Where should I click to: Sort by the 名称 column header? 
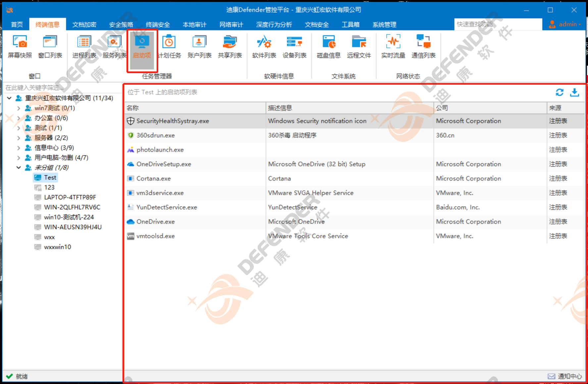pos(195,108)
